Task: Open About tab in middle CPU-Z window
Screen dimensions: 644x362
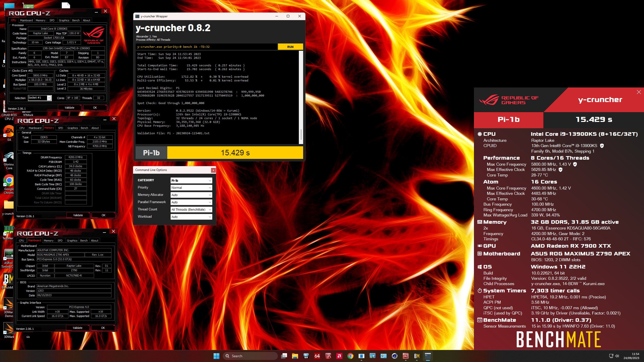Action: [95, 128]
